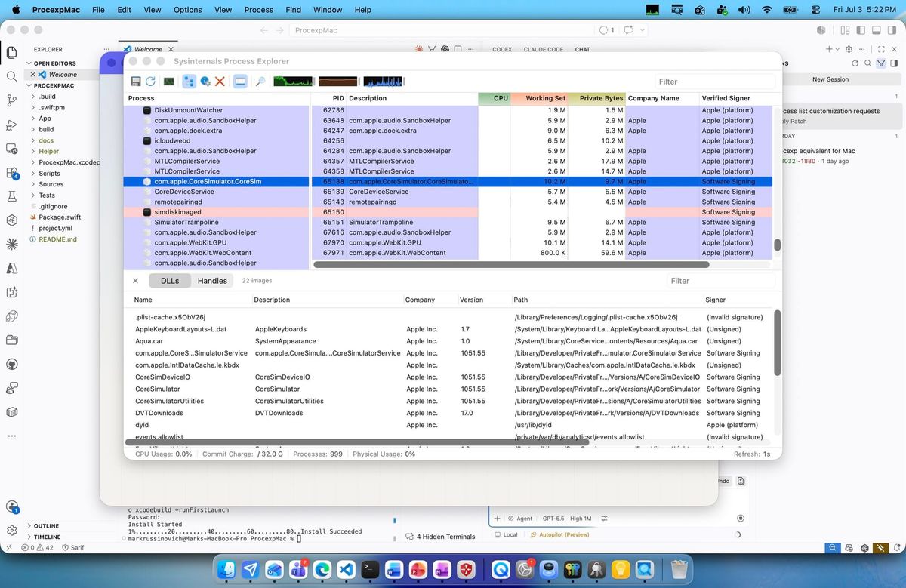Select the com.apple.WebKit.GPU process row
The width and height of the screenshot is (906, 588).
[448, 243]
